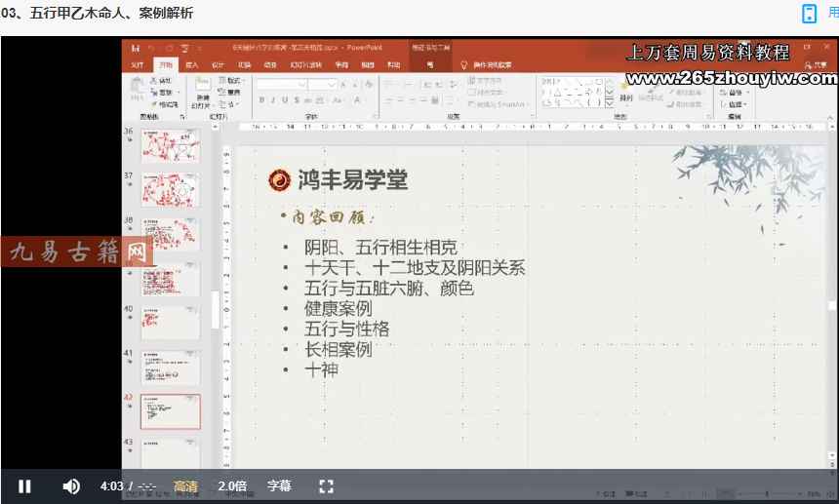Mute the video volume speaker icon

(x=71, y=485)
